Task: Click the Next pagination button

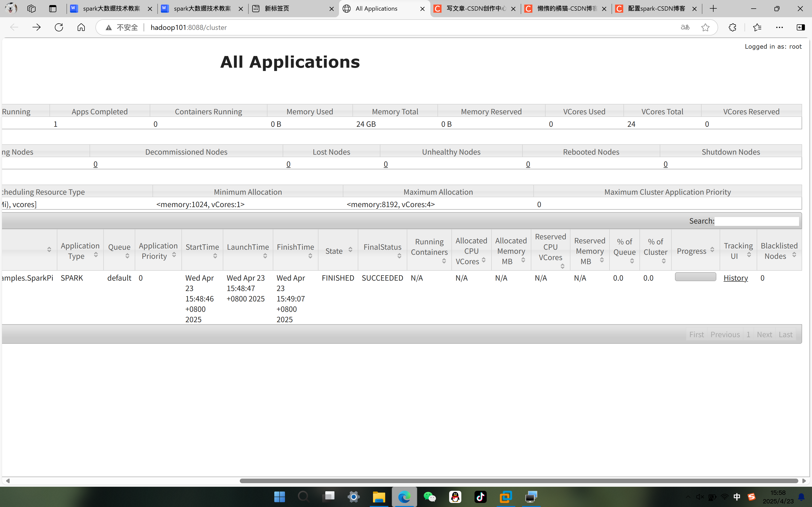Action: (764, 334)
